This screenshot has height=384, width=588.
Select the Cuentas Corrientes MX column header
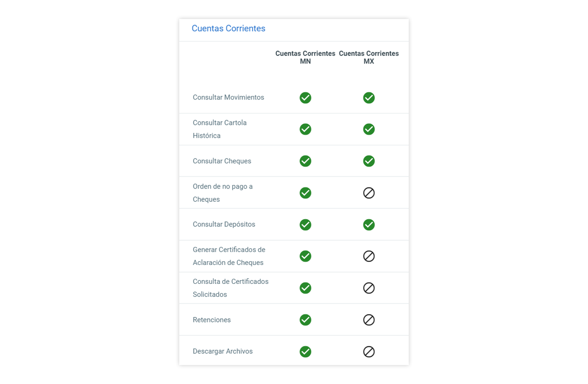369,57
